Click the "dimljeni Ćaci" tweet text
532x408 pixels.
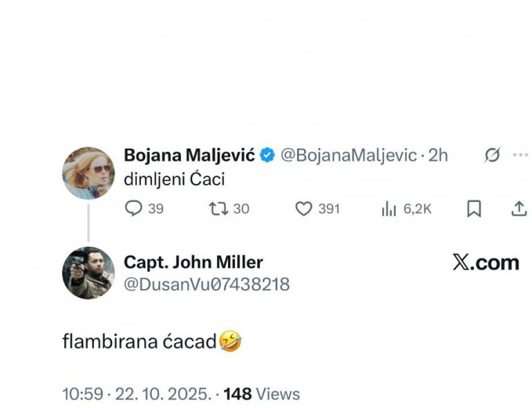(174, 179)
